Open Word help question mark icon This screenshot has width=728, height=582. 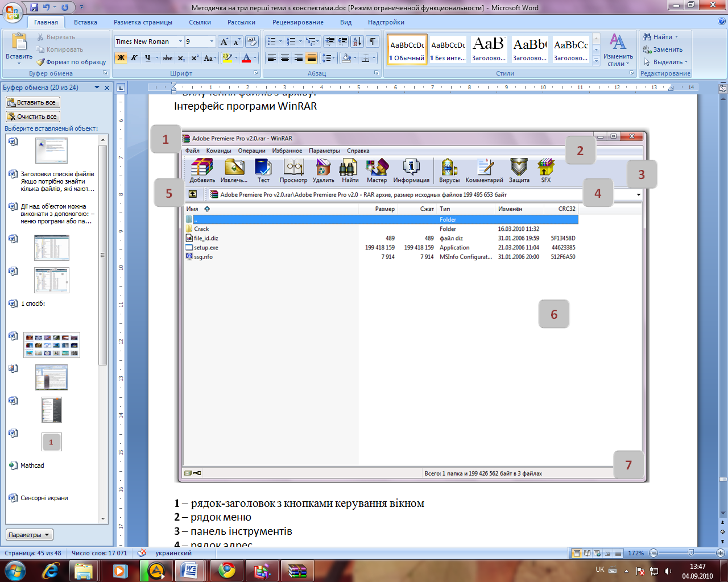[x=722, y=22]
